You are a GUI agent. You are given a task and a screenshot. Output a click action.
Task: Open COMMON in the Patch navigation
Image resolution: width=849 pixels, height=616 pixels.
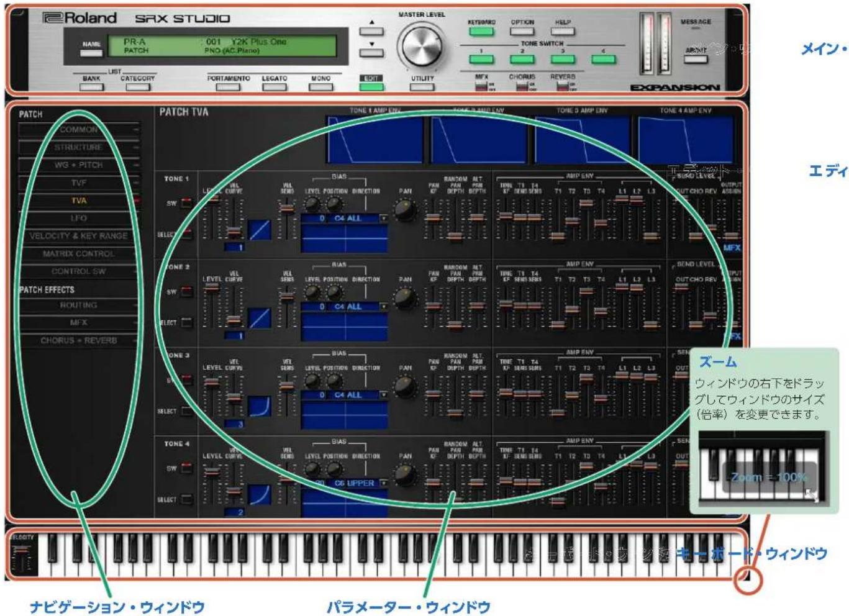point(78,130)
